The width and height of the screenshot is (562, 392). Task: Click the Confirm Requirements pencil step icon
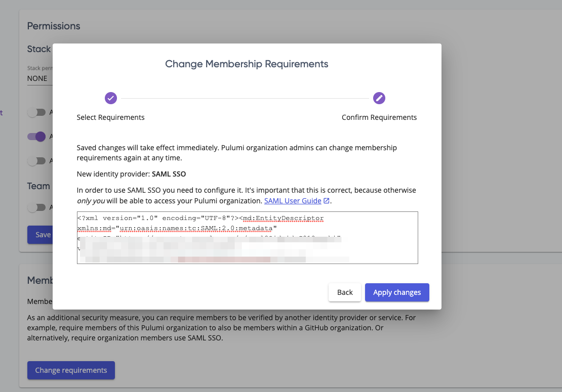[379, 98]
